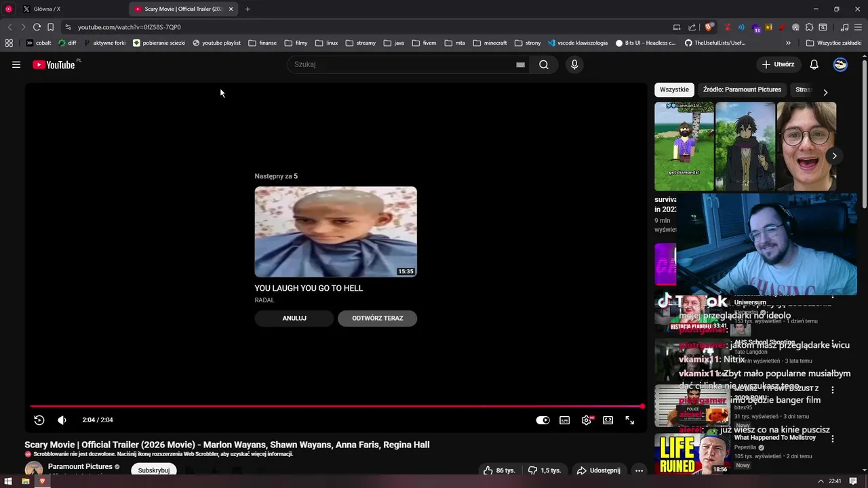Play next video with ODTWÓRZ TERAZ
Screen dimensions: 868x488
point(377,318)
